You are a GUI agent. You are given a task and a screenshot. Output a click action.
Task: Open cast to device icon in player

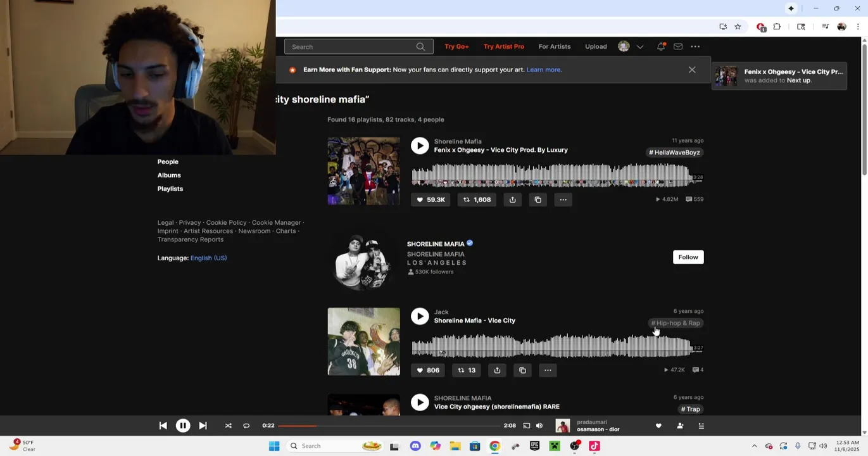(526, 426)
